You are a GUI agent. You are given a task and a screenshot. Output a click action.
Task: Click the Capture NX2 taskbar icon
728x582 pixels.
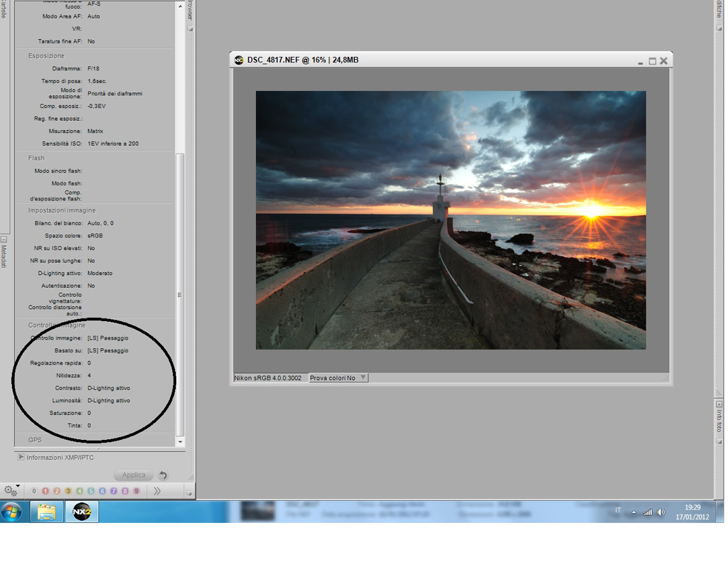(x=82, y=512)
